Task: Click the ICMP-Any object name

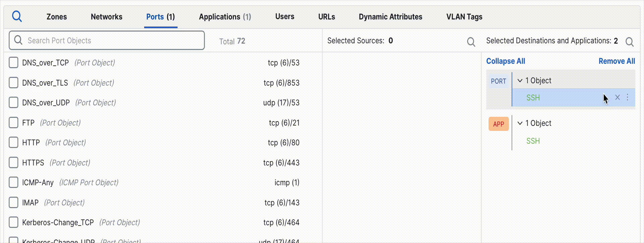Action: [x=38, y=183]
